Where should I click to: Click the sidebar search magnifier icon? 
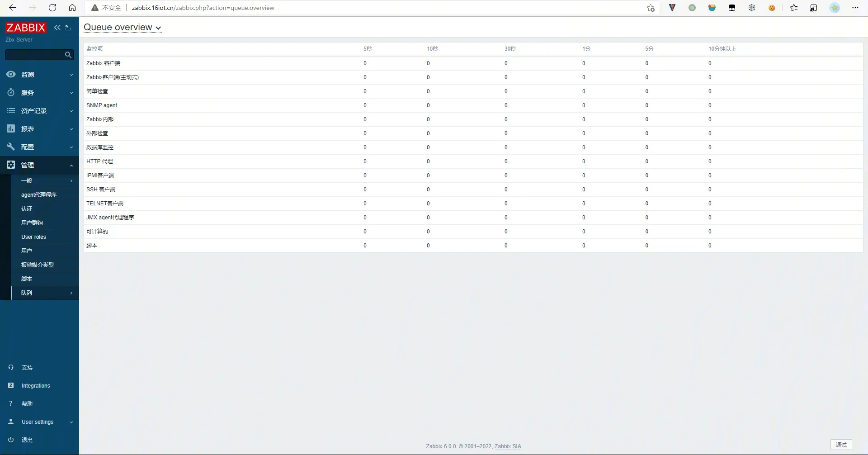[x=68, y=55]
